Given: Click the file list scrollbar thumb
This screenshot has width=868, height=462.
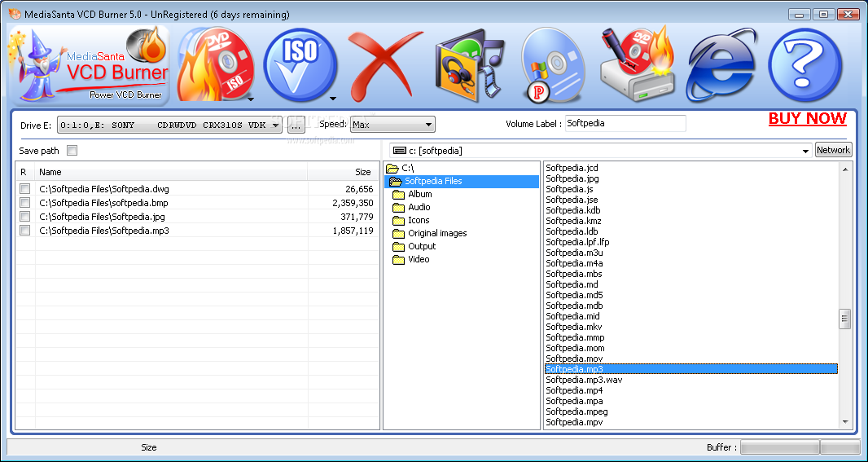Looking at the screenshot, I should 844,319.
